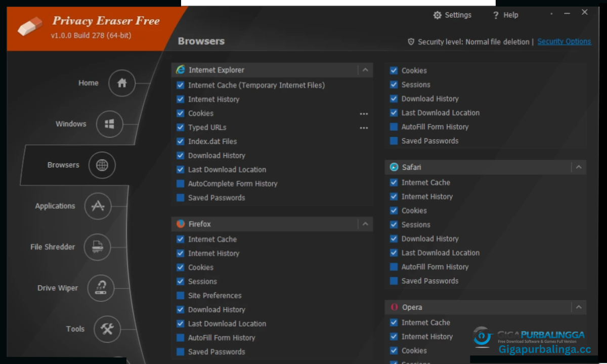This screenshot has width=607, height=364.
Task: Click the Firefox 'Download History' label
Action: tap(216, 310)
